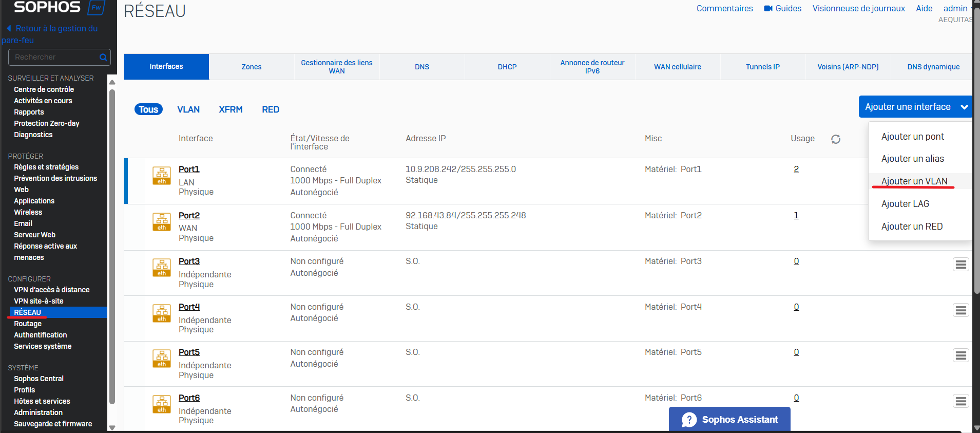This screenshot has height=433, width=980.
Task: Click the Port3 ethernet interface icon
Action: [x=162, y=268]
